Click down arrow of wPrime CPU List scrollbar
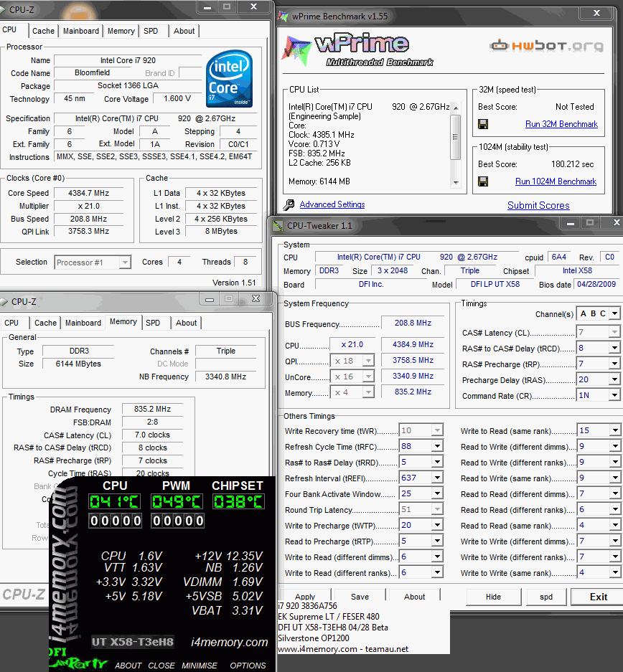This screenshot has width=623, height=672. (456, 183)
